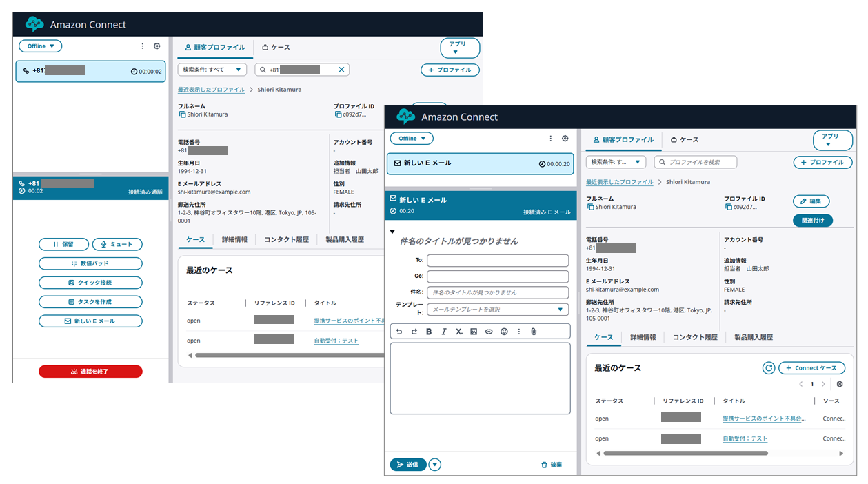Expand the 検索条件: すべて dropdown

[212, 70]
